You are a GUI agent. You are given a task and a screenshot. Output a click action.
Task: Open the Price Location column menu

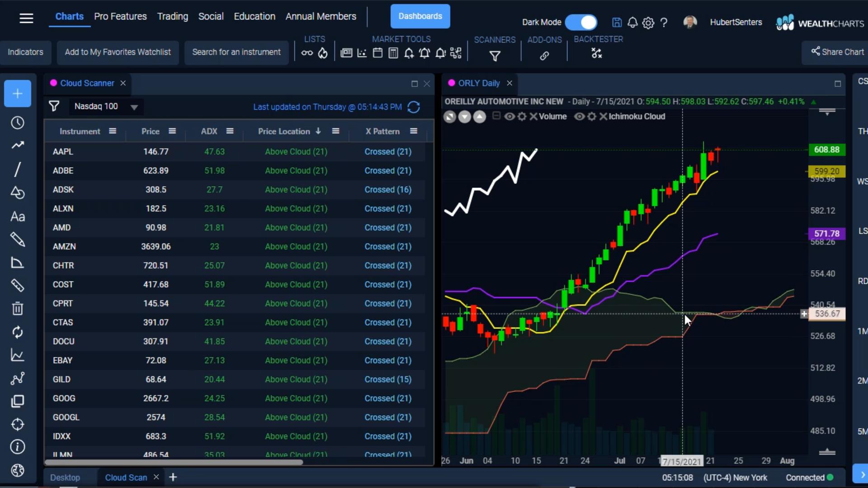335,131
